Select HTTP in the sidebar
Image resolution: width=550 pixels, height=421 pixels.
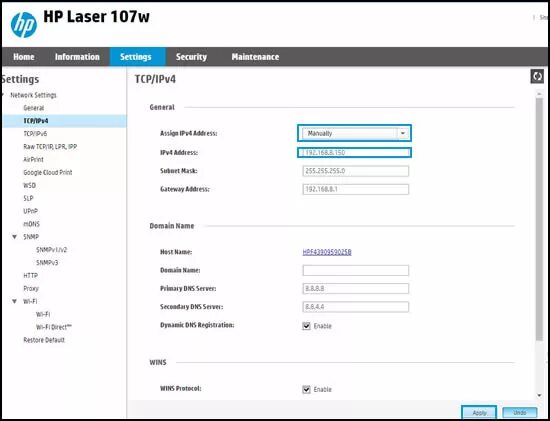click(31, 276)
